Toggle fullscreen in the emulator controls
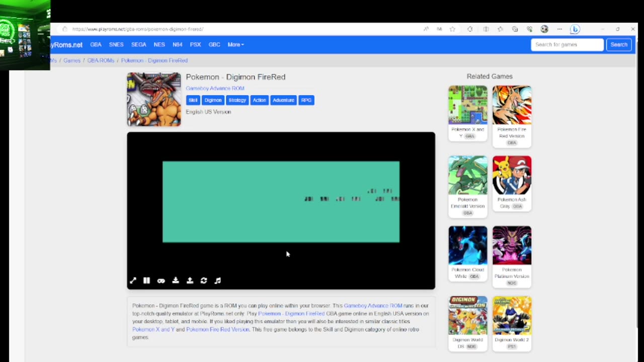The width and height of the screenshot is (644, 362). click(x=133, y=281)
